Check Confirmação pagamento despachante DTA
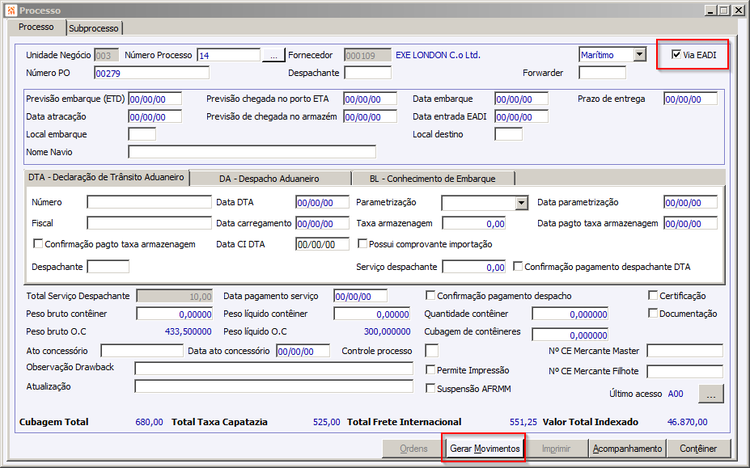750x468 pixels. pos(518,266)
